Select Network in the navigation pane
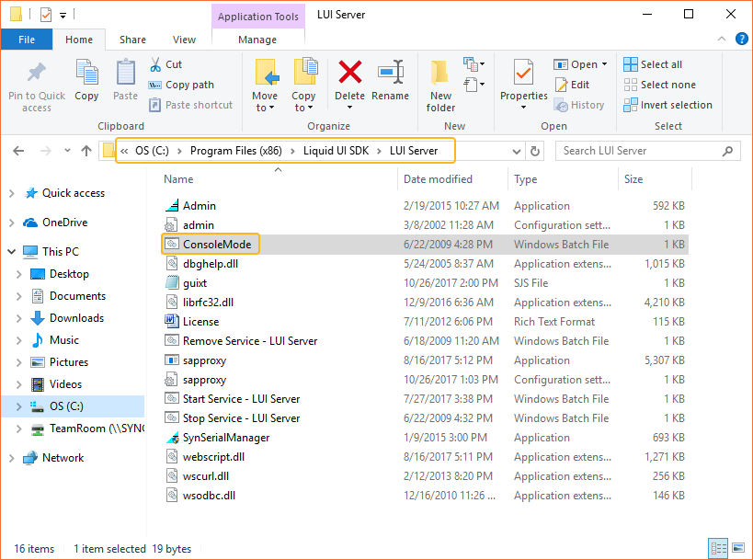 coord(63,458)
